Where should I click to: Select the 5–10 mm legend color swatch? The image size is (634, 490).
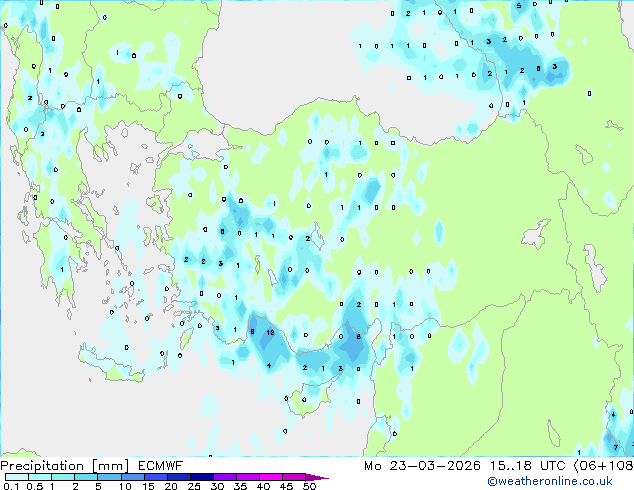(x=109, y=477)
